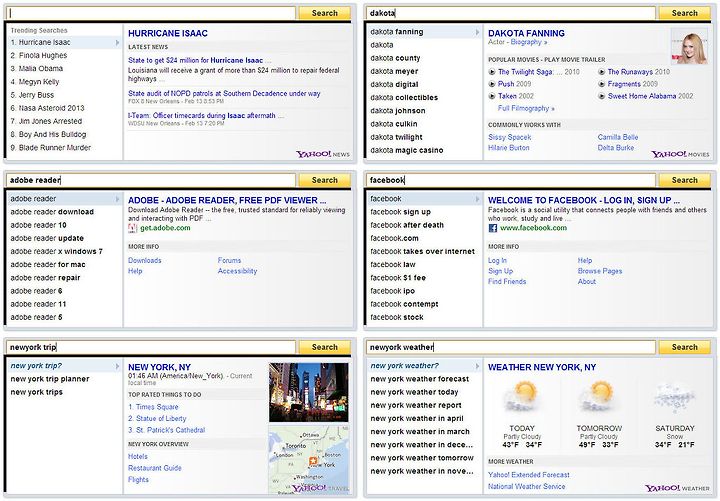Open State audit of NOPD patrols headline

point(224,93)
